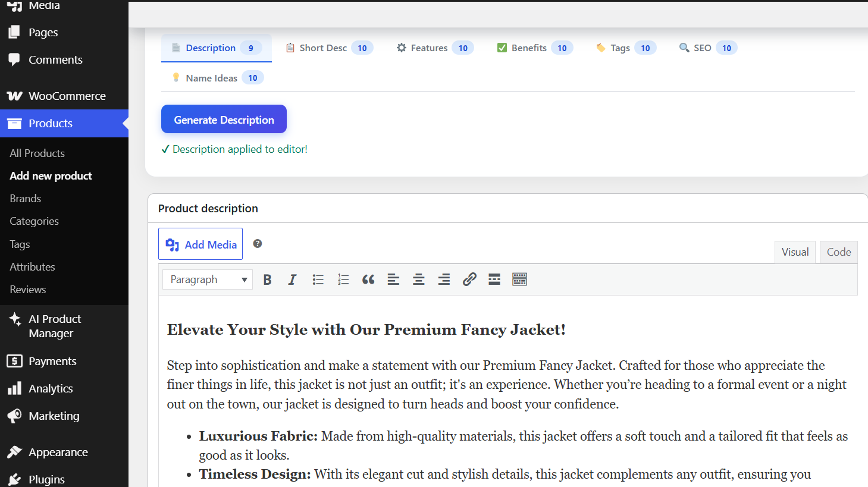
Task: Click the 'Elevate Your Style' heading text
Action: [x=366, y=329]
